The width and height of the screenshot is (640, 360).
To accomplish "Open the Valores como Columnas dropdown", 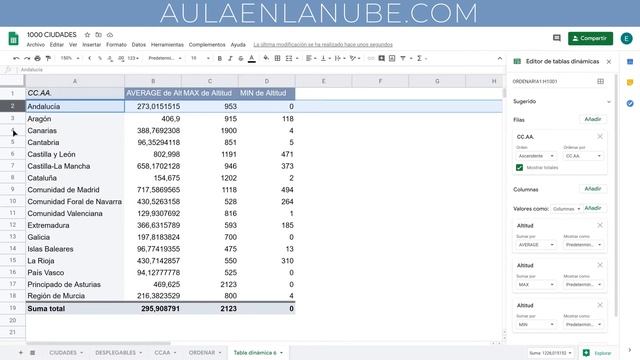I will tap(566, 209).
